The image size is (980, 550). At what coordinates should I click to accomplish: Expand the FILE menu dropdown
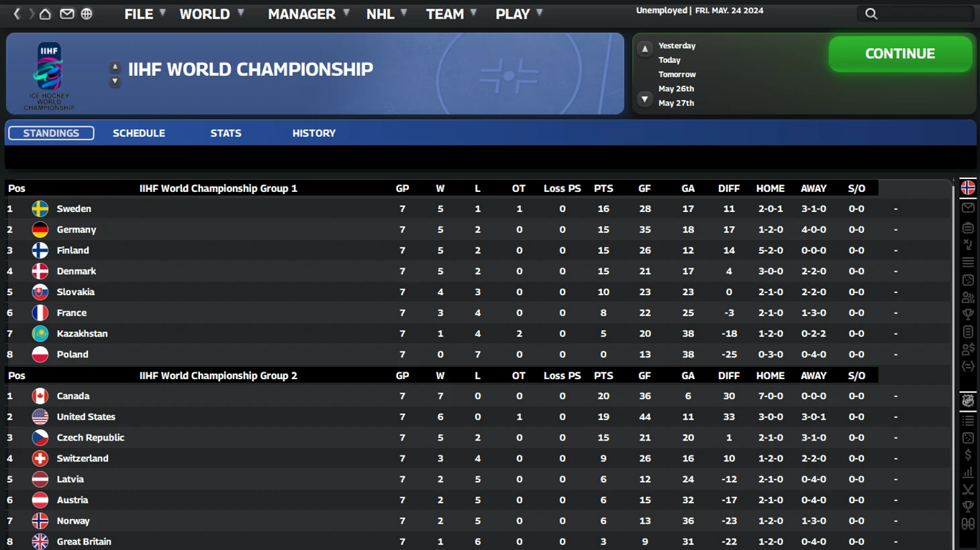[145, 14]
